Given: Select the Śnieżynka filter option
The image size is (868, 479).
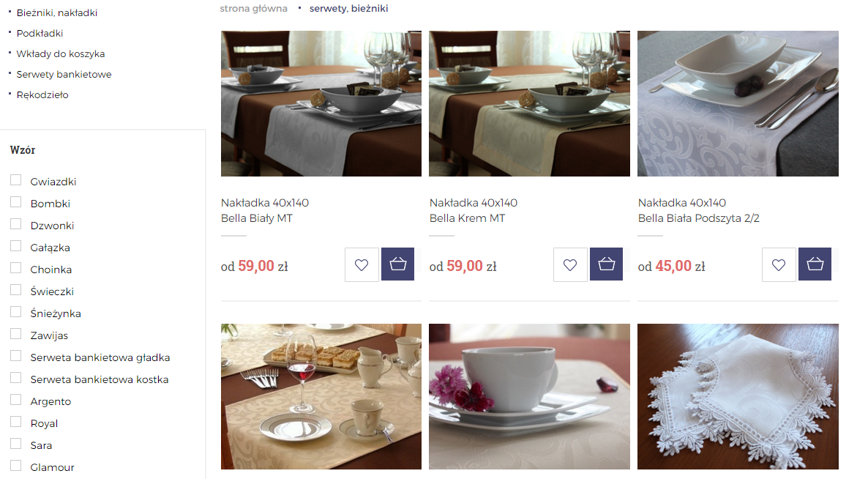Looking at the screenshot, I should [x=16, y=312].
